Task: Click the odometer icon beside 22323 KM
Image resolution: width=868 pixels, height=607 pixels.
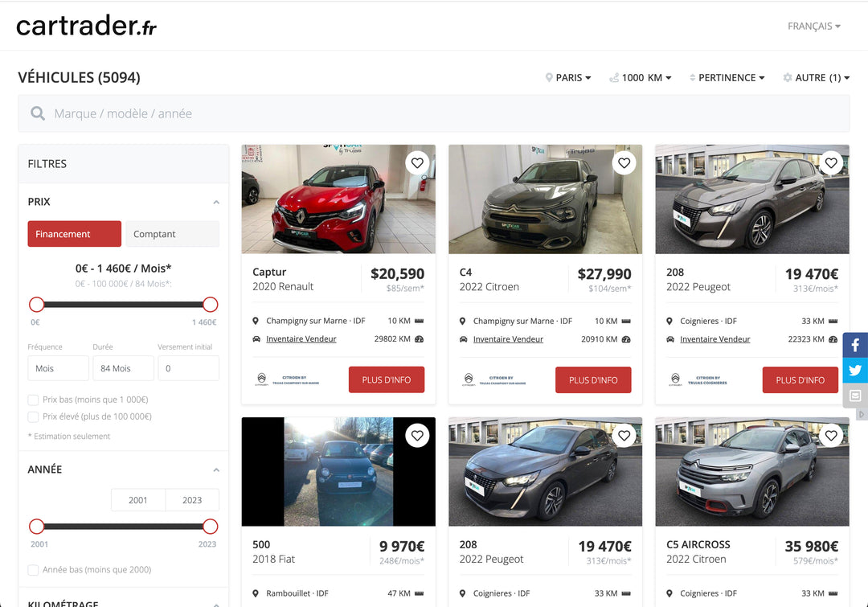Action: coord(833,339)
